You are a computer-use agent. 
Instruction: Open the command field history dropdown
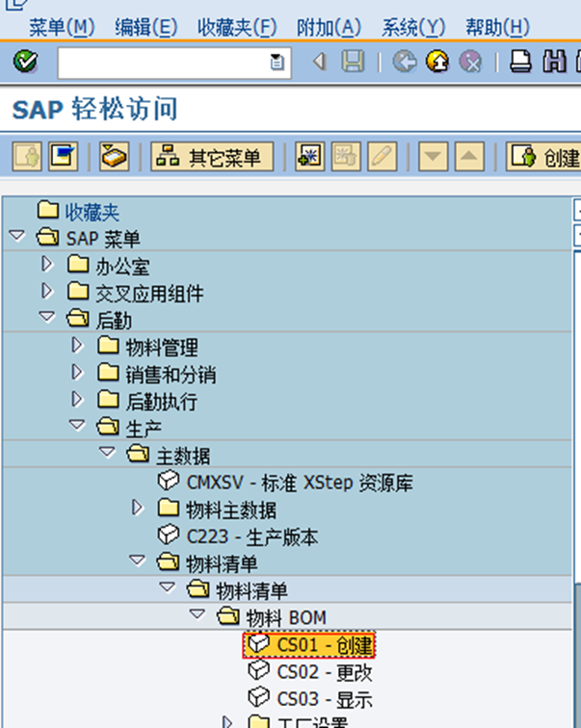pyautogui.click(x=277, y=62)
